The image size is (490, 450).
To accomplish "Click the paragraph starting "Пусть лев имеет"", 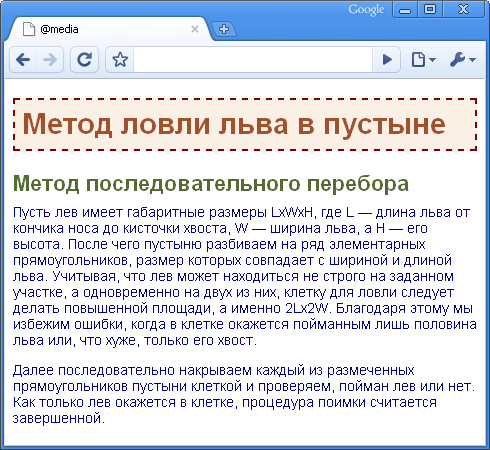I will [245, 276].
